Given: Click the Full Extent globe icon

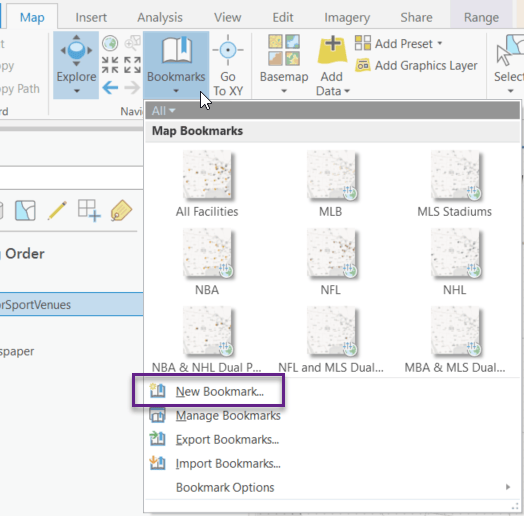Looking at the screenshot, I should (110, 43).
